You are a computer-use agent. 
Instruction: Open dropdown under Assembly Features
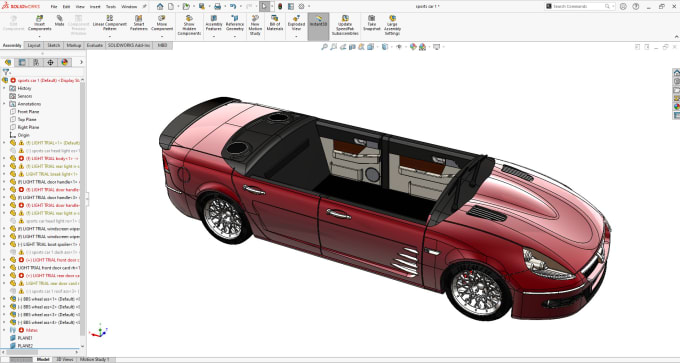[213, 36]
